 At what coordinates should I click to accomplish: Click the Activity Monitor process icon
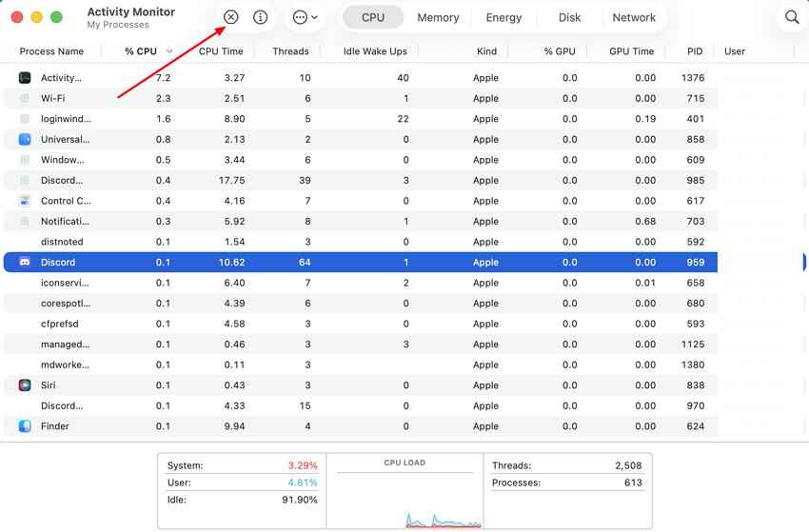tap(25, 78)
